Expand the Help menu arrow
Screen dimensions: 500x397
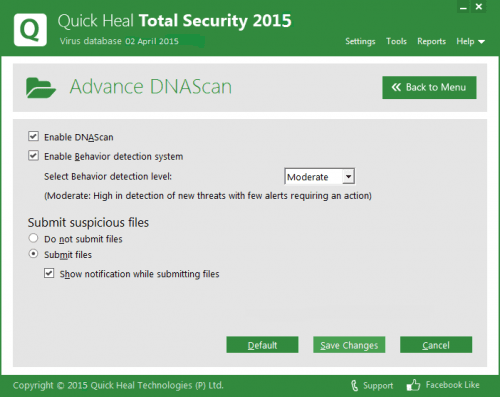(481, 42)
